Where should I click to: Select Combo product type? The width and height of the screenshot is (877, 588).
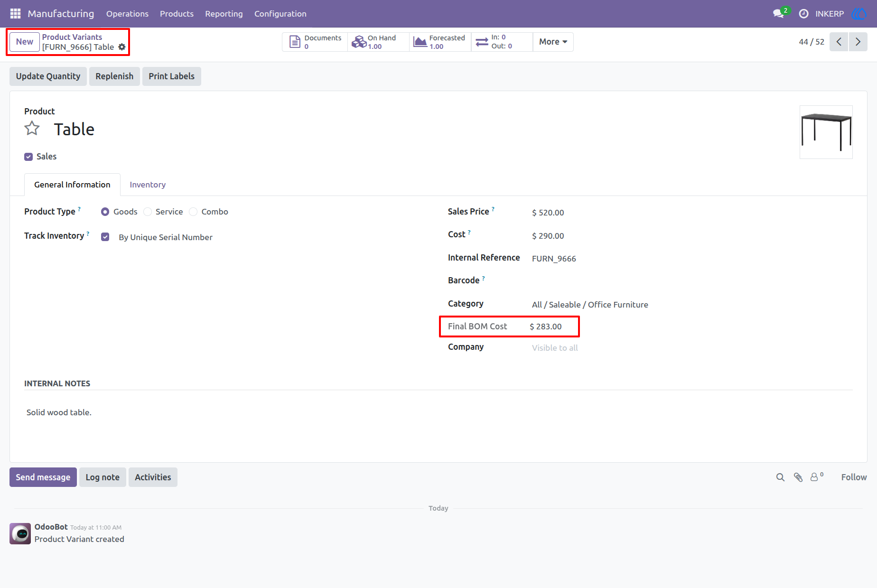193,212
